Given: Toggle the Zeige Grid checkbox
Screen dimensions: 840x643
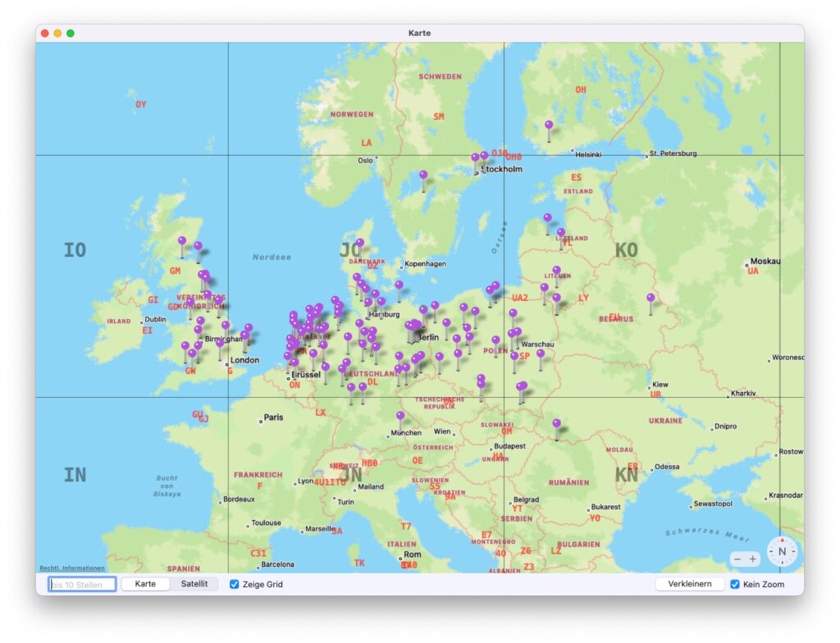Looking at the screenshot, I should point(234,584).
